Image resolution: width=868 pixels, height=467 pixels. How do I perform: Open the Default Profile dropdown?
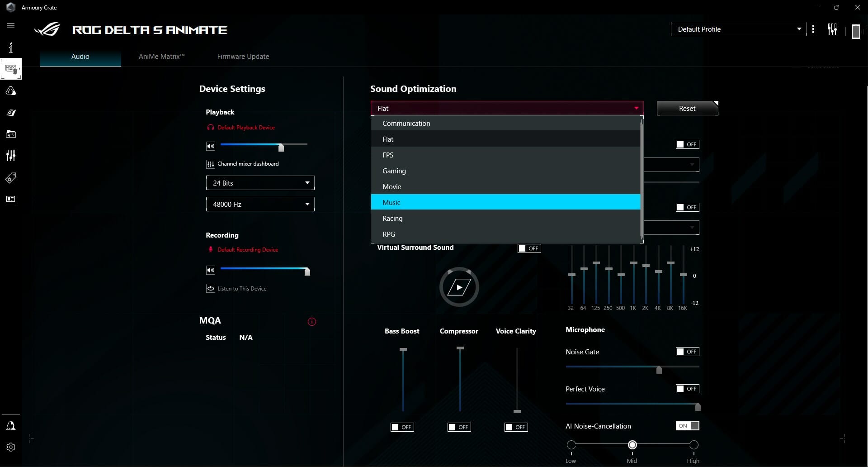pyautogui.click(x=738, y=29)
